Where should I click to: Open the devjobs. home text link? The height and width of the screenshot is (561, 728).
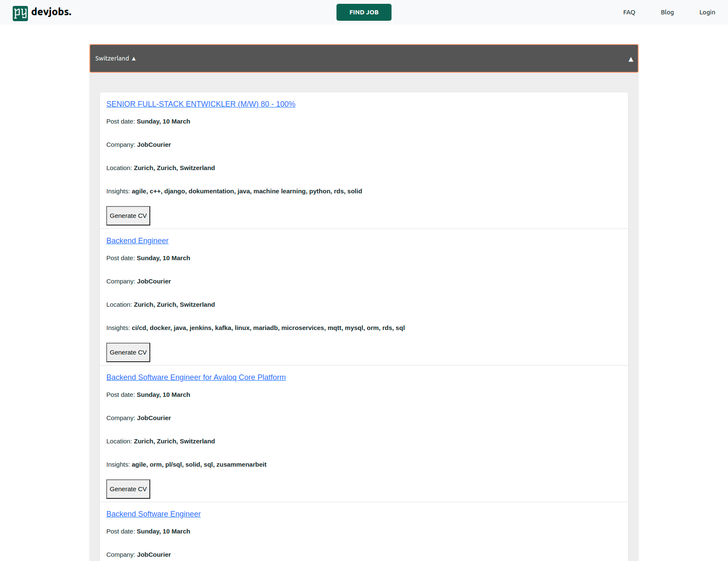tap(51, 12)
